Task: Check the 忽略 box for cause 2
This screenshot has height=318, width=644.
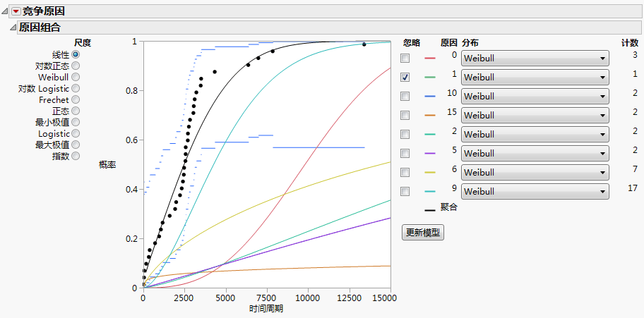Action: pyautogui.click(x=405, y=134)
